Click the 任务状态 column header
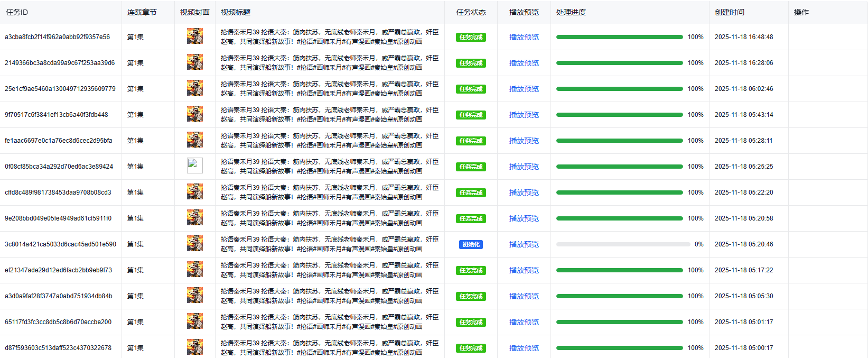Image resolution: width=868 pixels, height=358 pixels. (x=471, y=12)
